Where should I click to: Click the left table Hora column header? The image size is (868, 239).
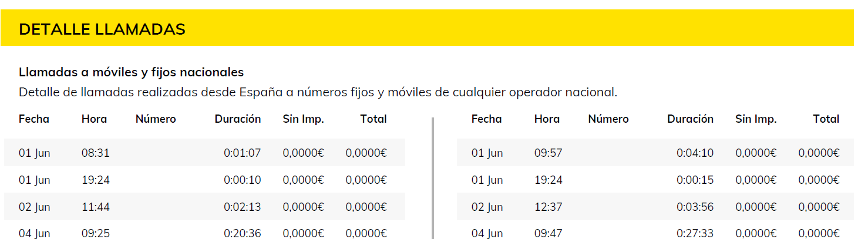pyautogui.click(x=95, y=119)
